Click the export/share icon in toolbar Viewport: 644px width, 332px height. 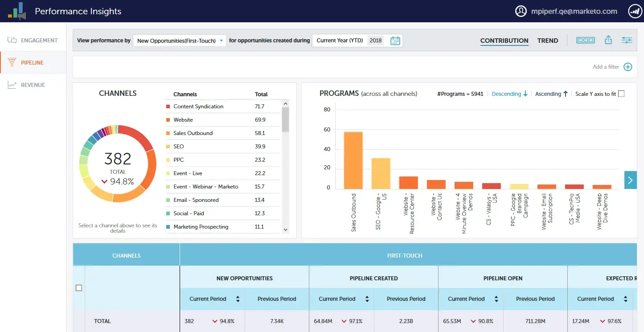[608, 40]
